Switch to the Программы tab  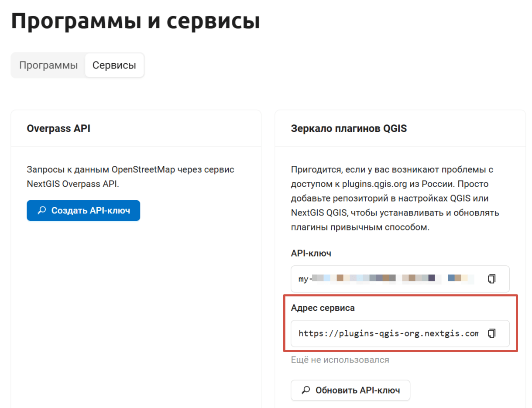(48, 65)
